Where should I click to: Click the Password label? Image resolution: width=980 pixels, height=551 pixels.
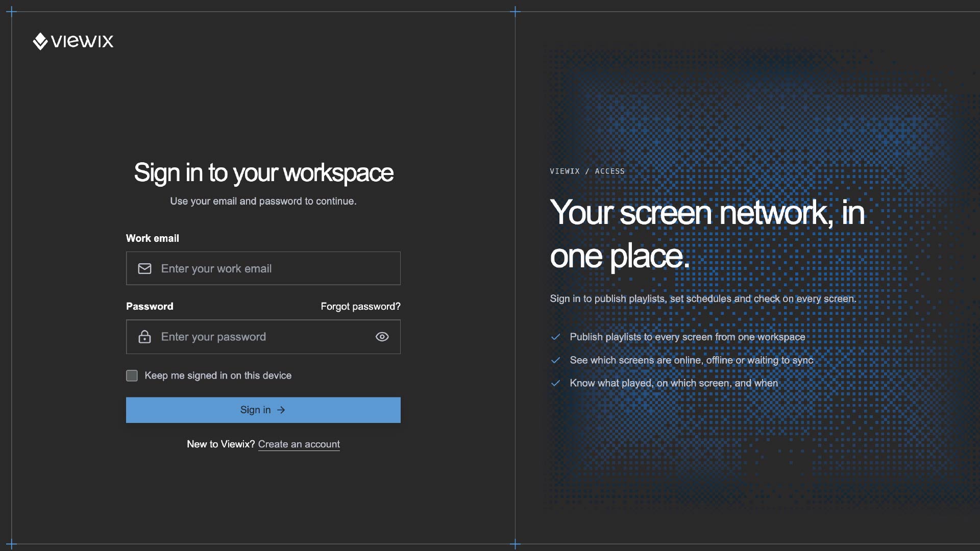point(150,306)
